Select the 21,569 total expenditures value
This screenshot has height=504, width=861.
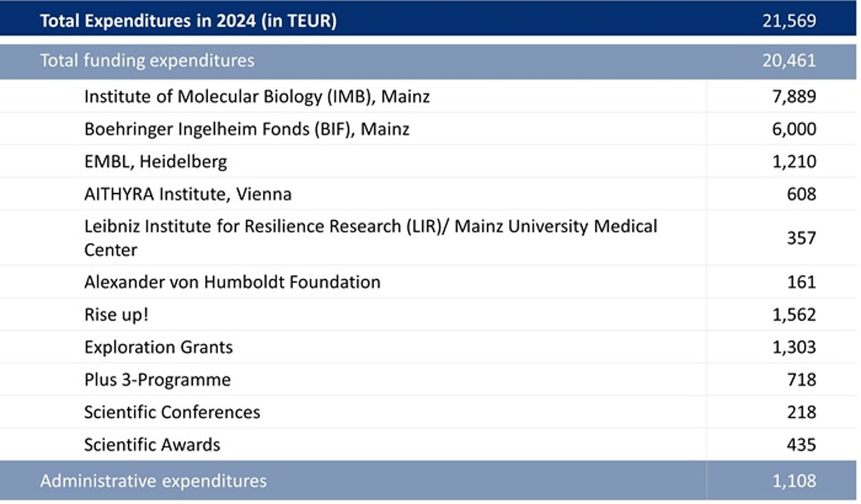coord(789,21)
